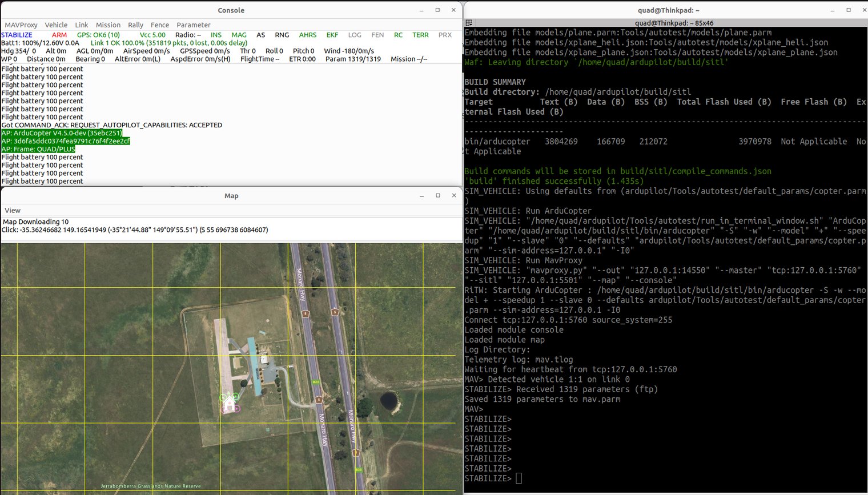Screen dimensions: 868x495
Task: Click the B23 road sign near the map bottom
Action: 358,470
